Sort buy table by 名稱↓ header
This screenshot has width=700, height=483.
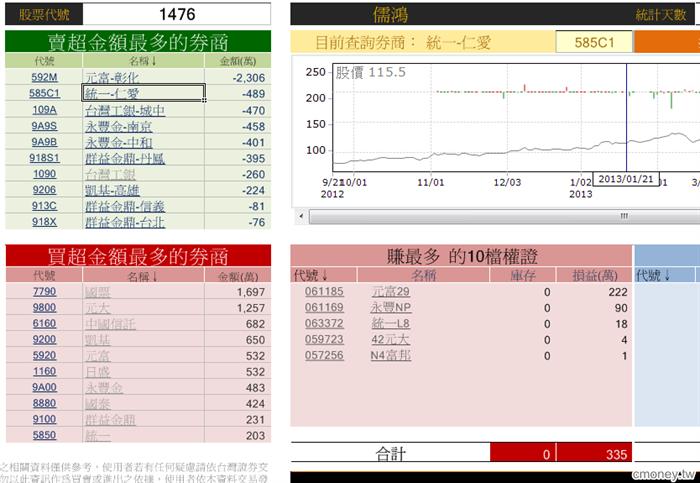point(143,276)
